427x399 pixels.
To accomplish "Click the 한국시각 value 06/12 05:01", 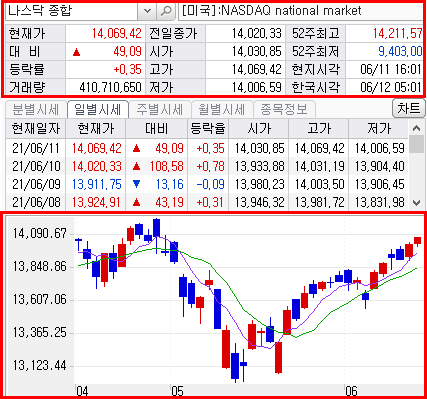I will pos(390,87).
